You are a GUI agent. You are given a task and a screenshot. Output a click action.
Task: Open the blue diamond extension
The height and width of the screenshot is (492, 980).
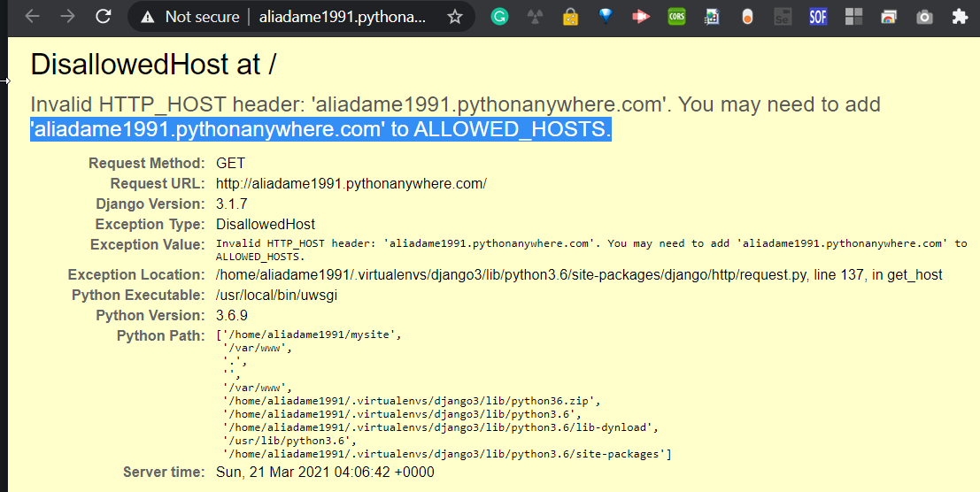point(605,16)
